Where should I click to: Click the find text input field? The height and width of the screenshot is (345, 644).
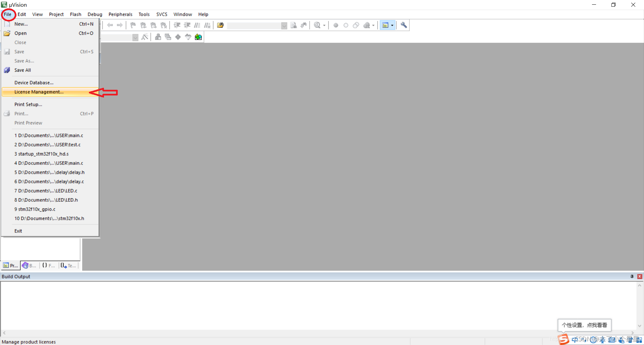coord(254,25)
